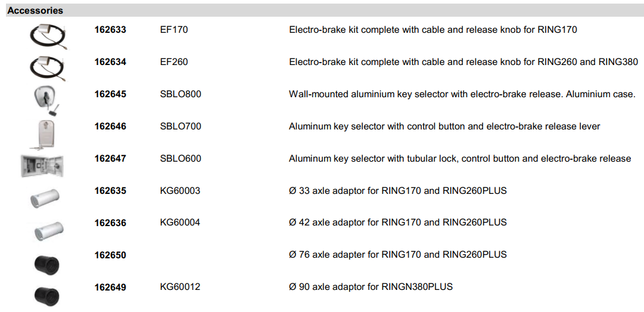Image resolution: width=644 pixels, height=312 pixels.
Task: Click the model name EF170
Action: 174,30
